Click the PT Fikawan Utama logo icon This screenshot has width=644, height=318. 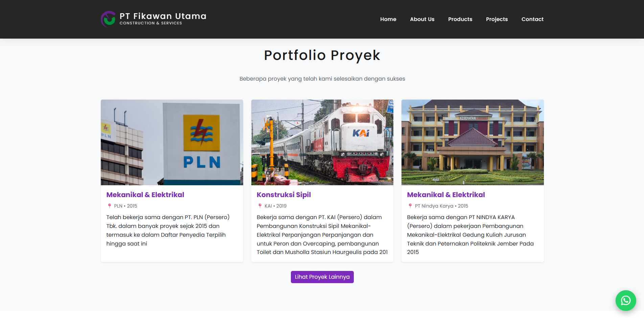click(109, 19)
